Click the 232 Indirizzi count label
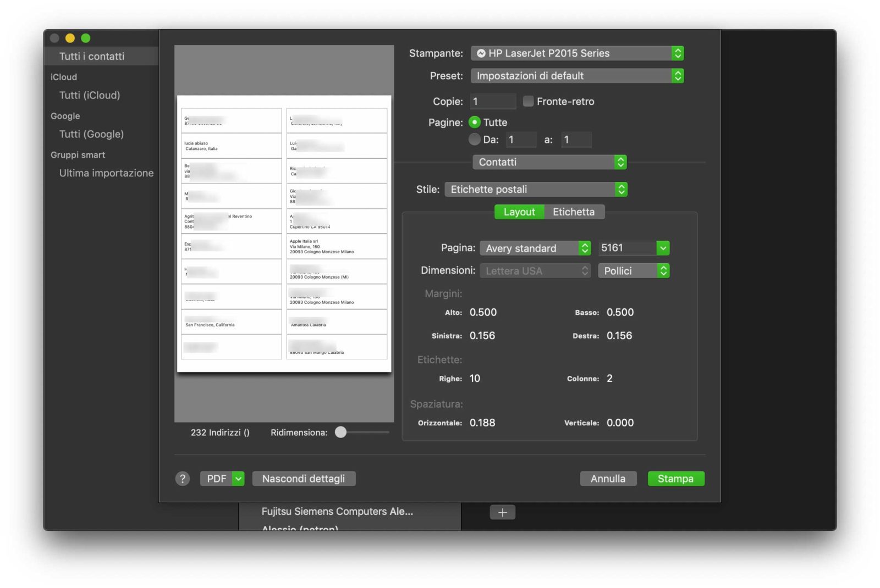Viewport: 880px width, 588px height. click(220, 432)
